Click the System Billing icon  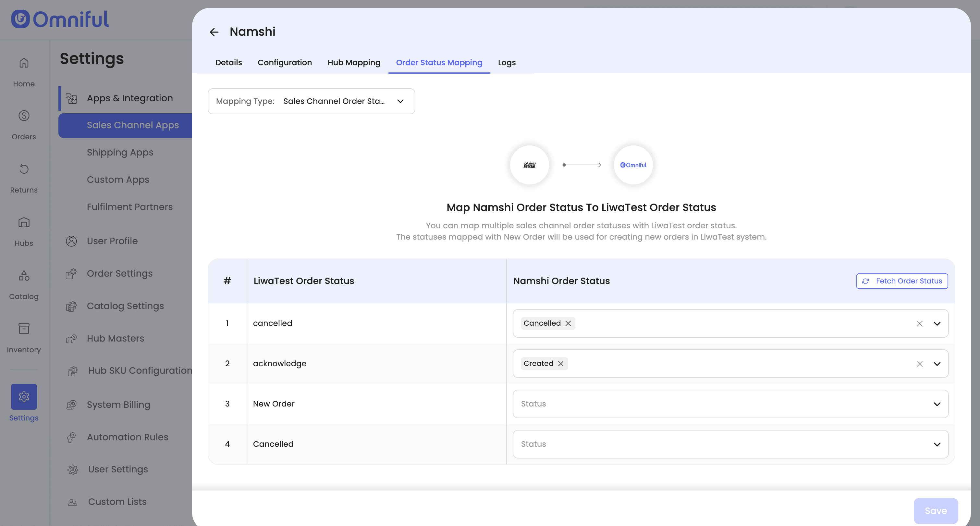tap(71, 405)
